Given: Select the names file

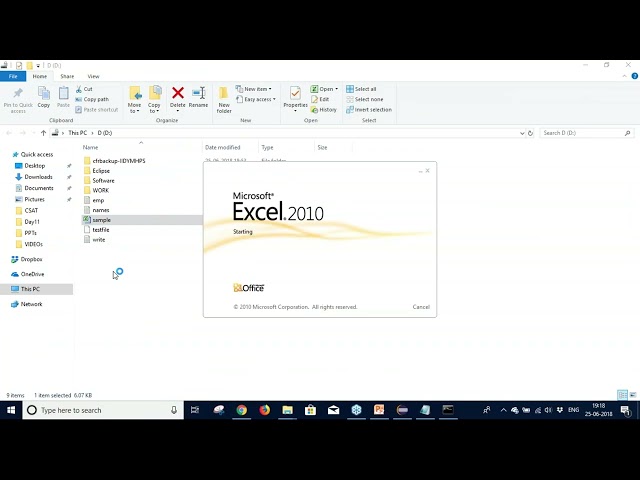Looking at the screenshot, I should pyautogui.click(x=96, y=210).
